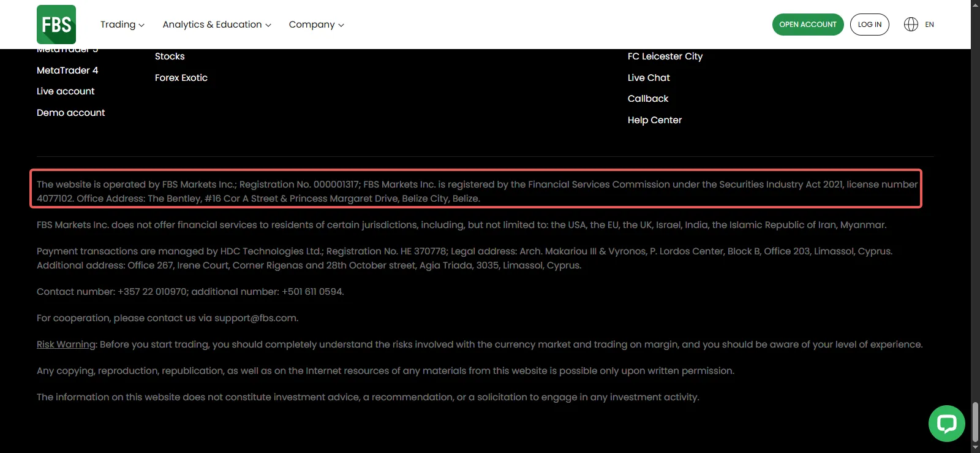Click the page vertical scrollbar thumb

(x=975, y=421)
